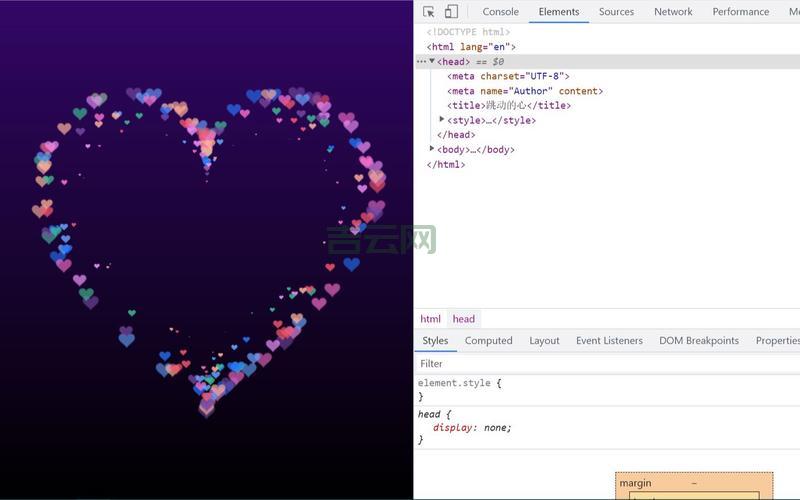This screenshot has height=500, width=800.
Task: Activate the inspect element picker icon
Action: pos(429,12)
